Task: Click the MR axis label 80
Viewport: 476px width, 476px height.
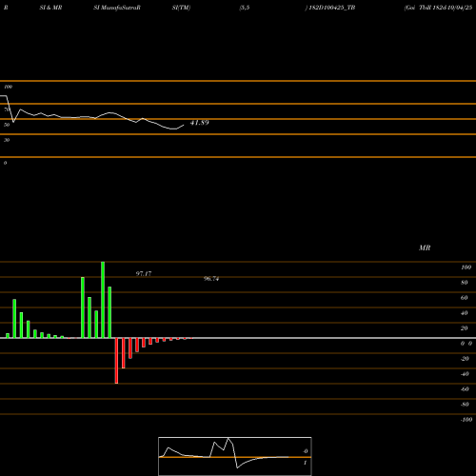Action: 465,283
